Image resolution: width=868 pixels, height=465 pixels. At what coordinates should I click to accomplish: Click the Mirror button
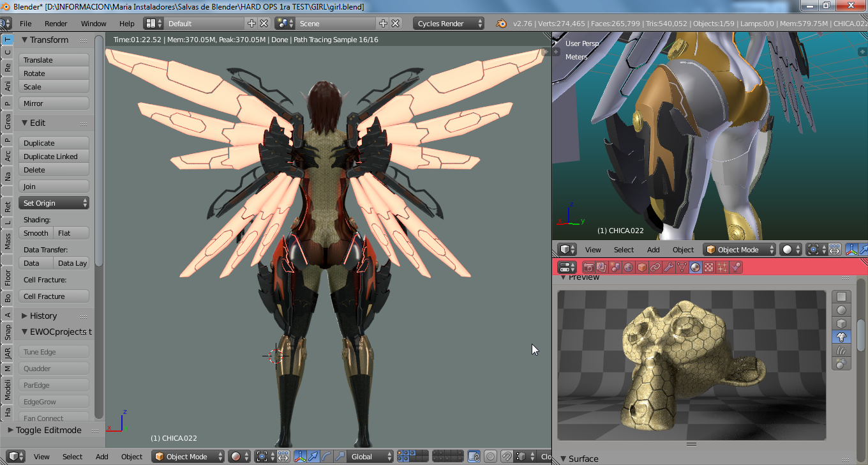(54, 103)
